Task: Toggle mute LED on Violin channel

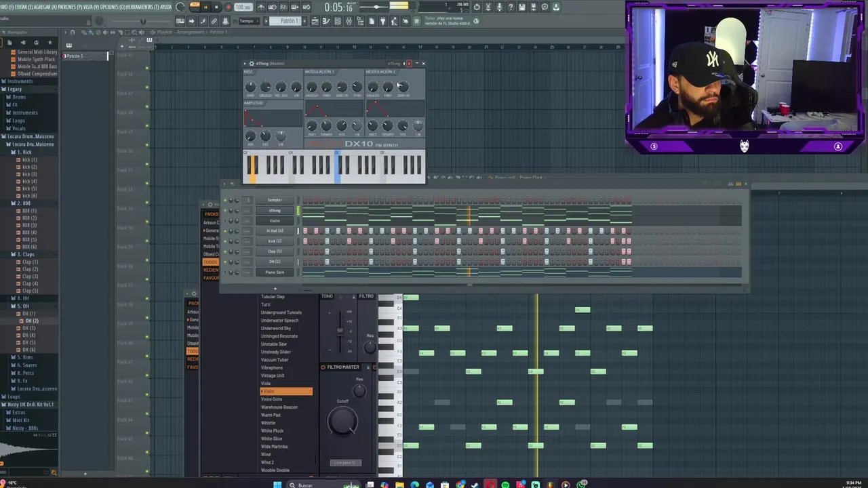Action: point(225,220)
